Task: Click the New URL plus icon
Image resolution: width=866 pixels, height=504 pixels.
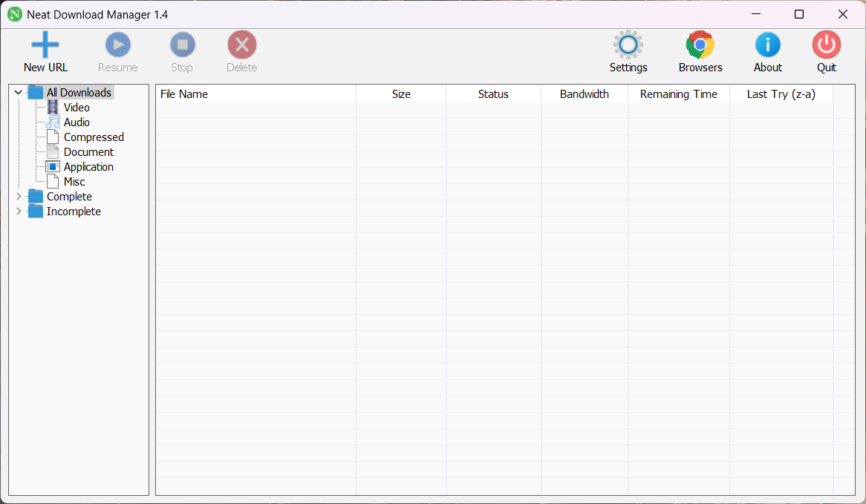Action: (x=45, y=45)
